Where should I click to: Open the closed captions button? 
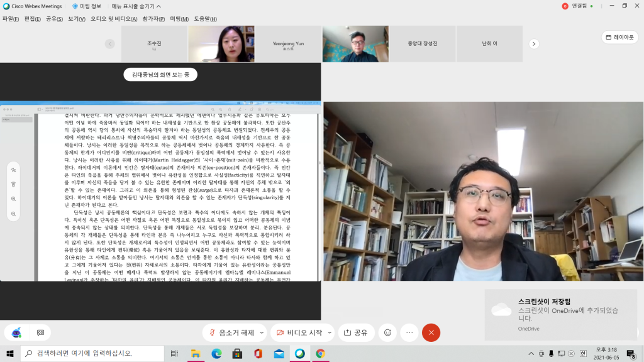(41, 333)
